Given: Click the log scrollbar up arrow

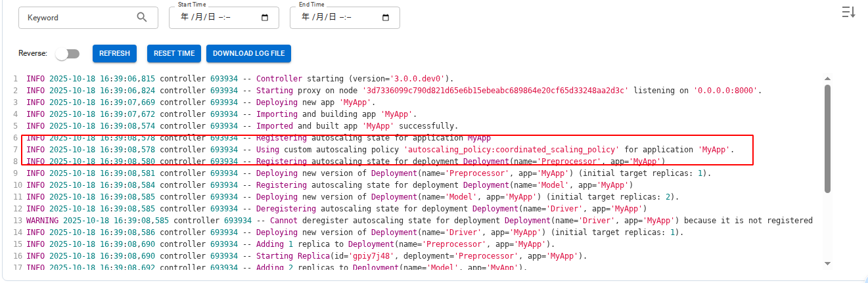Looking at the screenshot, I should coord(827,79).
